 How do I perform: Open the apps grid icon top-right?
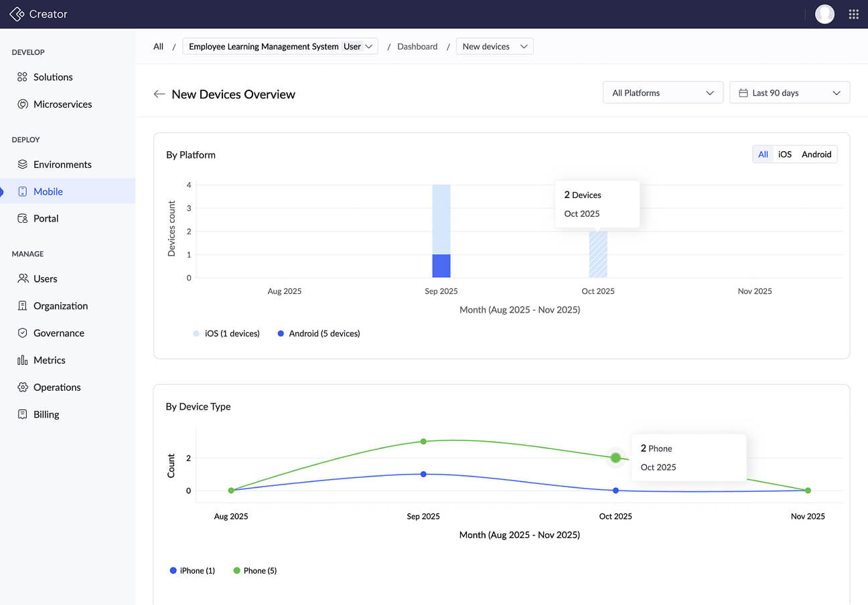click(853, 14)
